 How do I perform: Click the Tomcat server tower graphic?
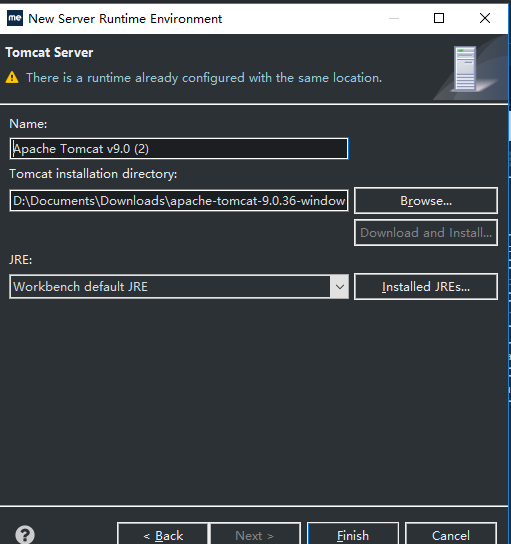465,69
